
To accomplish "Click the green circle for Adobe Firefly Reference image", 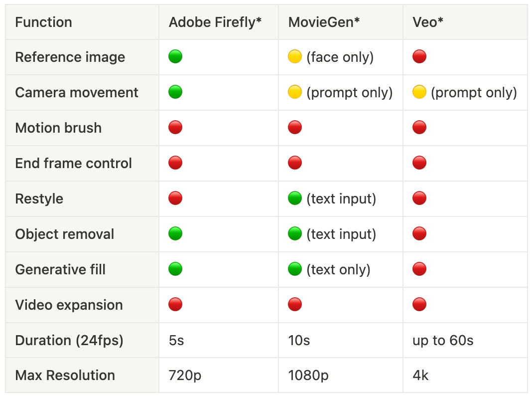I will tap(175, 57).
